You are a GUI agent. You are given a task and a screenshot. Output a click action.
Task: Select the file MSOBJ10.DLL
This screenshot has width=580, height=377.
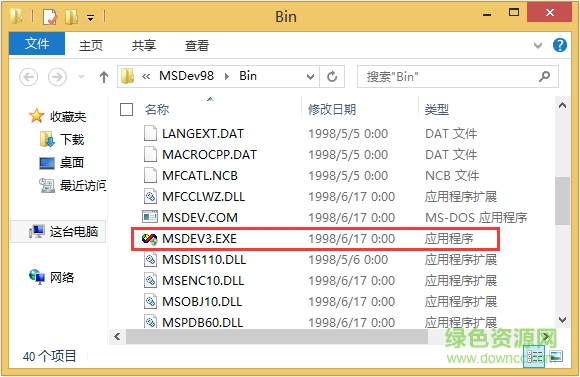(202, 302)
